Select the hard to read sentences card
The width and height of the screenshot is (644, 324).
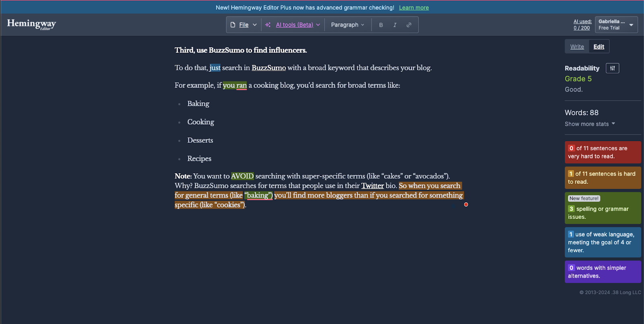[603, 178]
